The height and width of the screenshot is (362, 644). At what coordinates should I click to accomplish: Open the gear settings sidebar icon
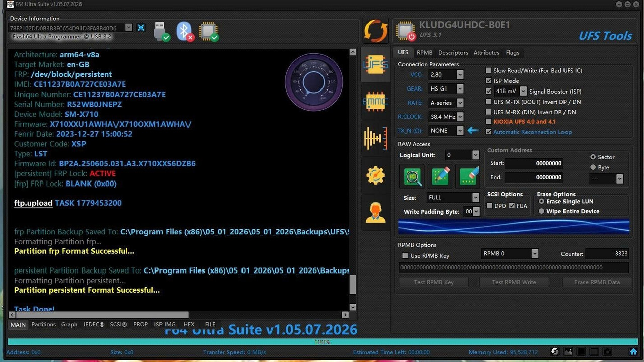coord(376,175)
